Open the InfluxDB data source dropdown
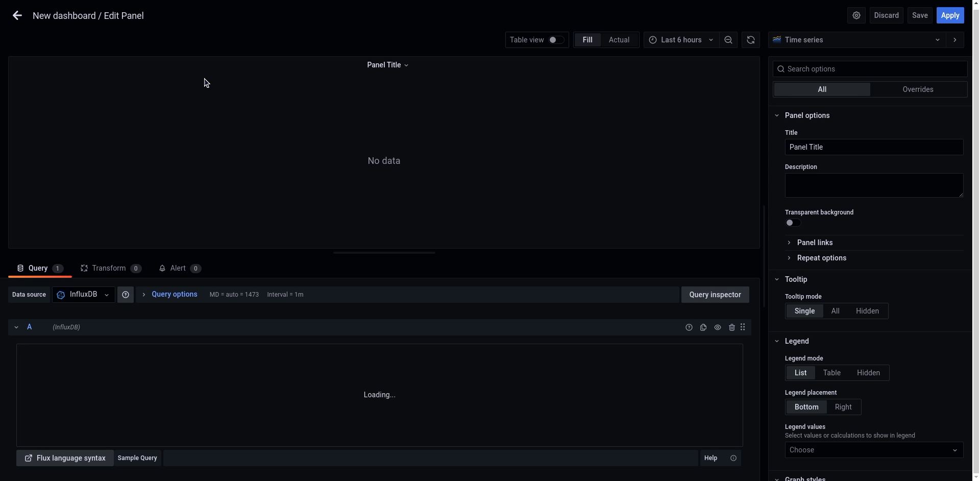Screen dimensions: 980x481 point(84,295)
